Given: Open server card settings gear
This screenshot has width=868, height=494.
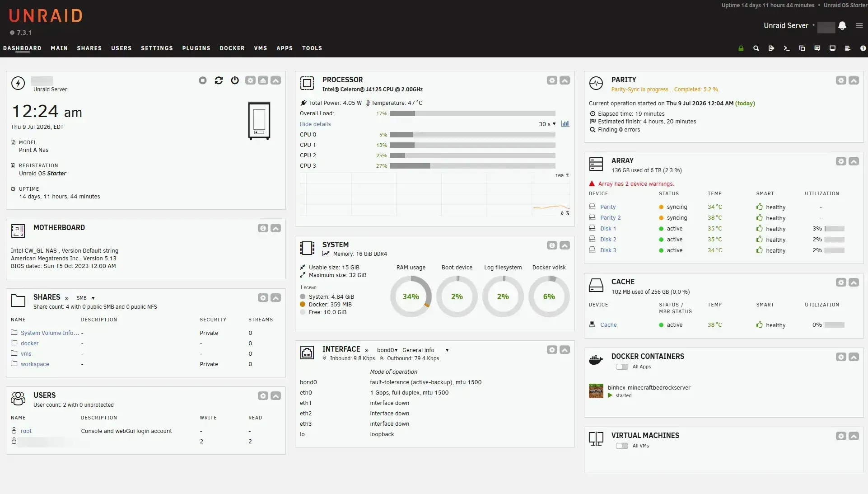Looking at the screenshot, I should (250, 80).
